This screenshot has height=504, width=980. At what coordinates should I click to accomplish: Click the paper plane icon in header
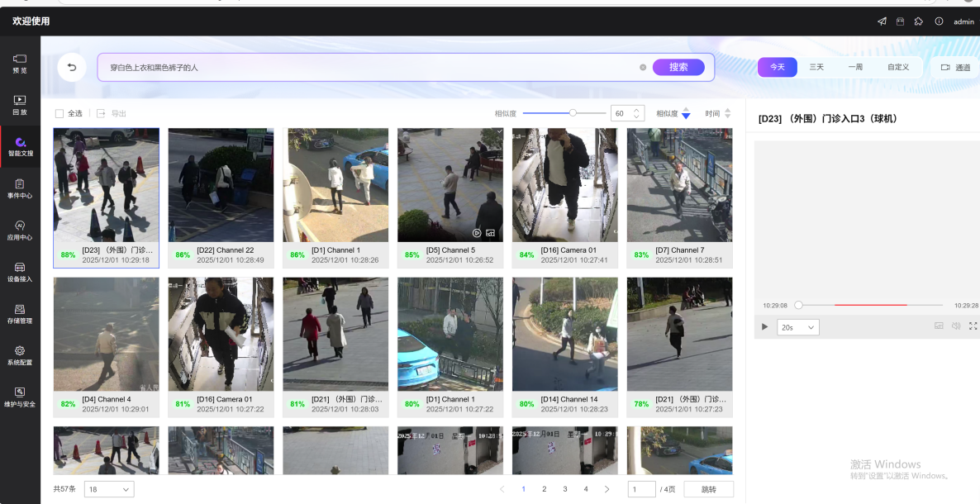[x=882, y=21]
